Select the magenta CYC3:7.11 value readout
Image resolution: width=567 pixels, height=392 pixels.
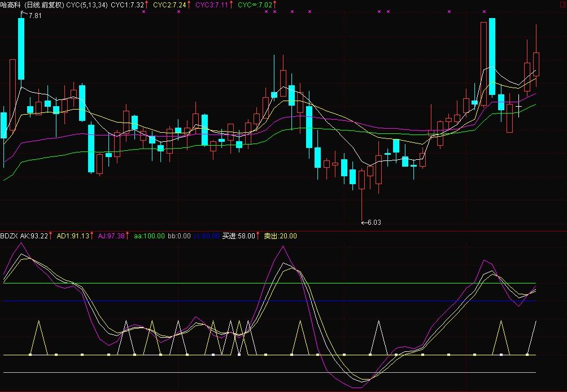click(212, 5)
